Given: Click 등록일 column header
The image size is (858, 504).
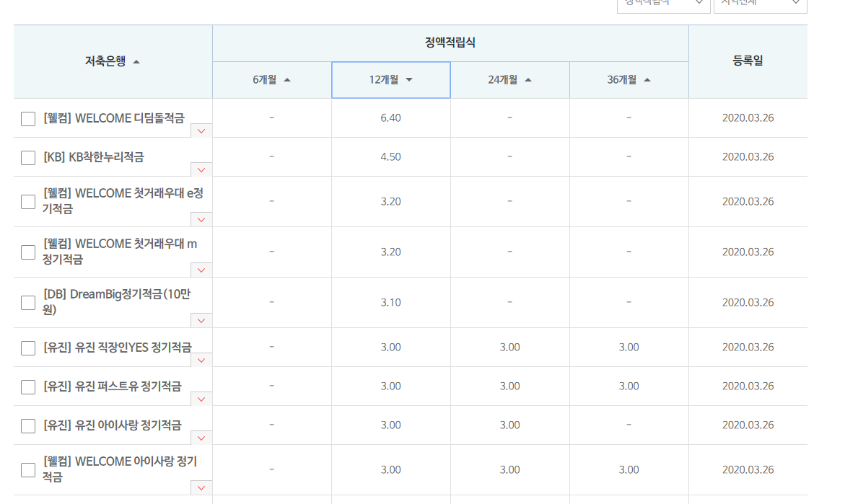Looking at the screenshot, I should (748, 61).
